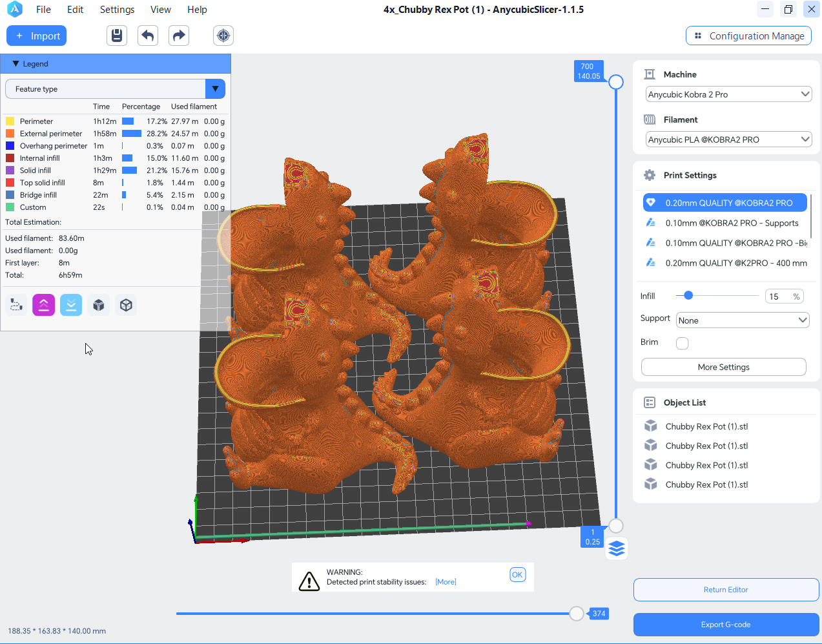
Task: Expand the Support dropdown set to None
Action: (743, 320)
